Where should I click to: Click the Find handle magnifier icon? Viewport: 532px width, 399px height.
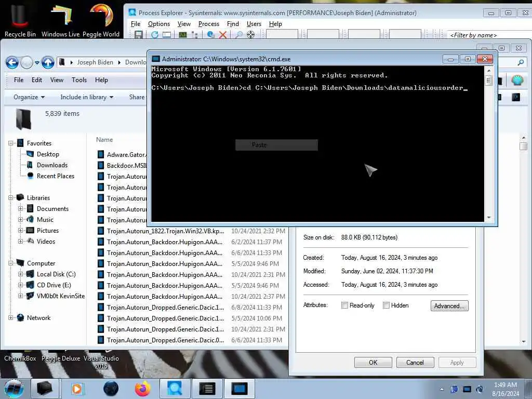239,35
